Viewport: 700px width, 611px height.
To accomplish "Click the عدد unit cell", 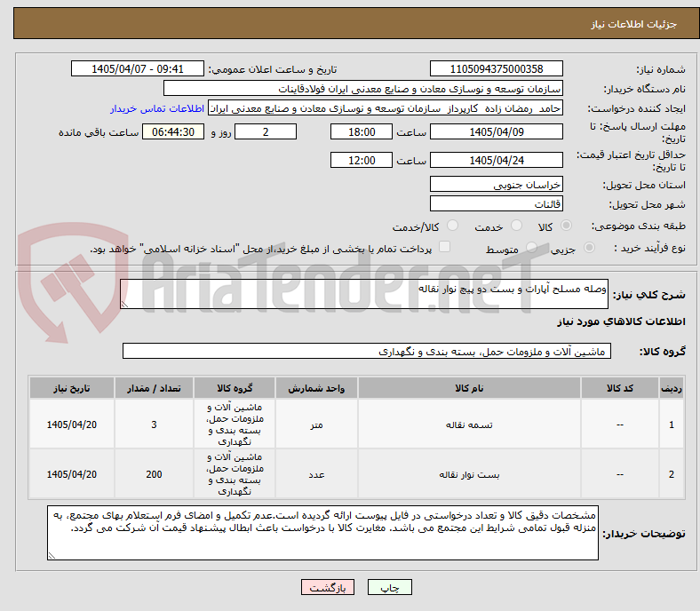I will (316, 474).
